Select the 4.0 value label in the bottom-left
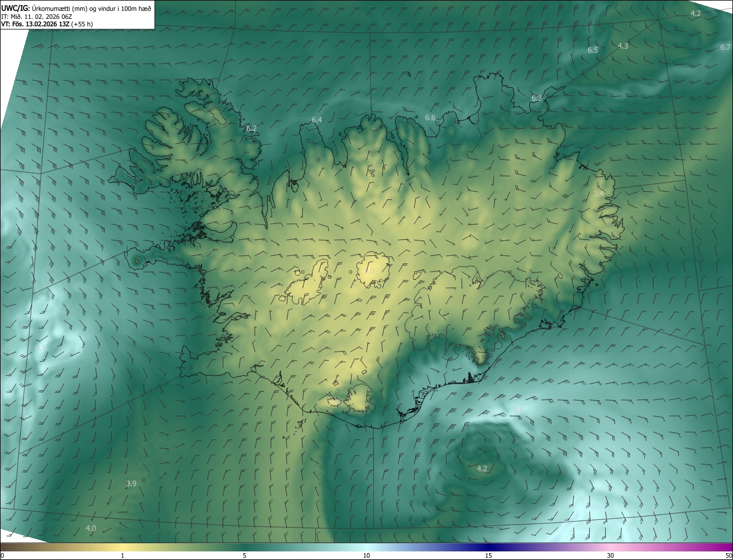This screenshot has width=733, height=560. coord(90,528)
